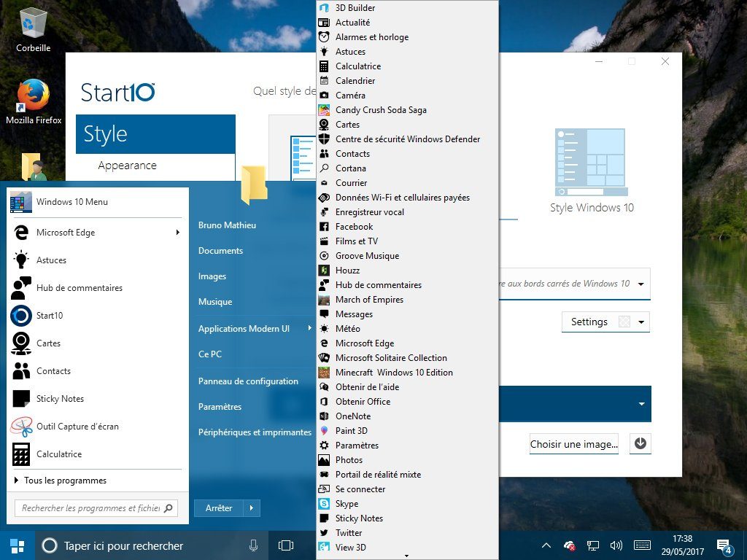Click the Arrêter shutdown button
747x560 pixels.
[219, 508]
